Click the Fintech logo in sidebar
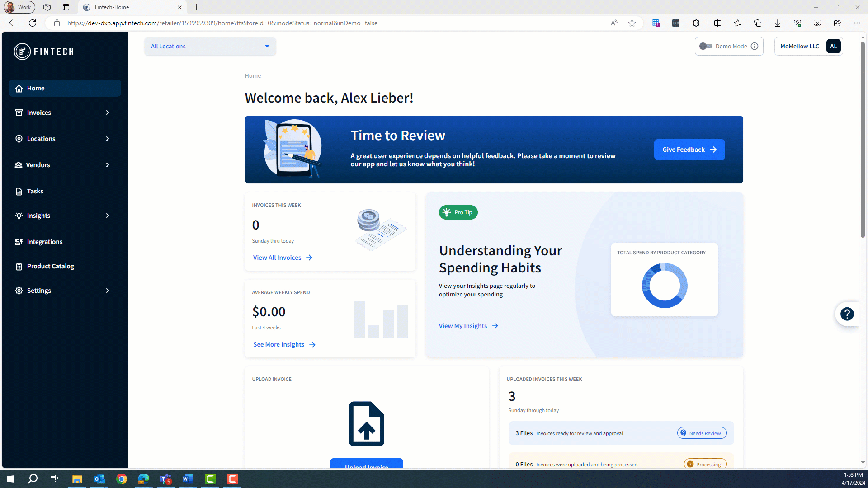 [44, 52]
